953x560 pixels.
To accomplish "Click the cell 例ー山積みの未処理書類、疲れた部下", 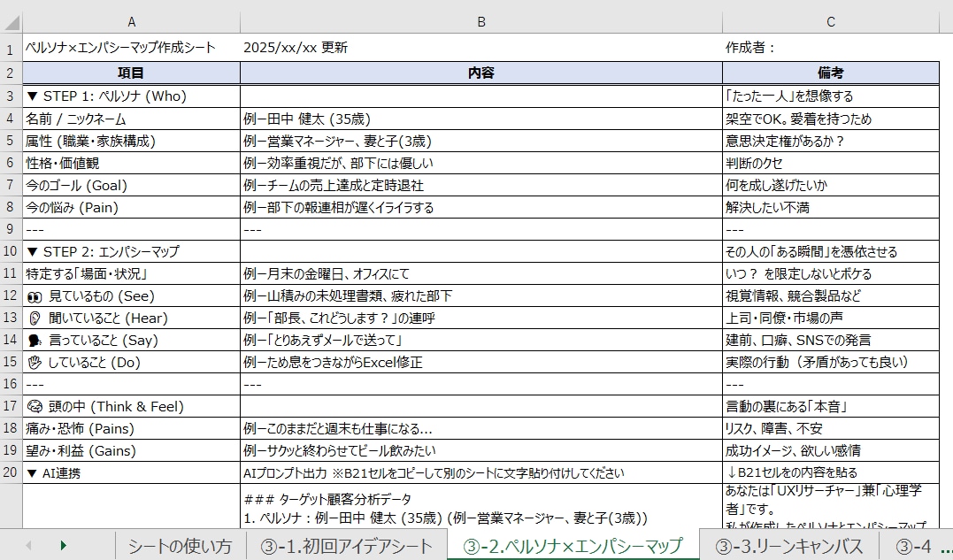I will click(x=480, y=295).
